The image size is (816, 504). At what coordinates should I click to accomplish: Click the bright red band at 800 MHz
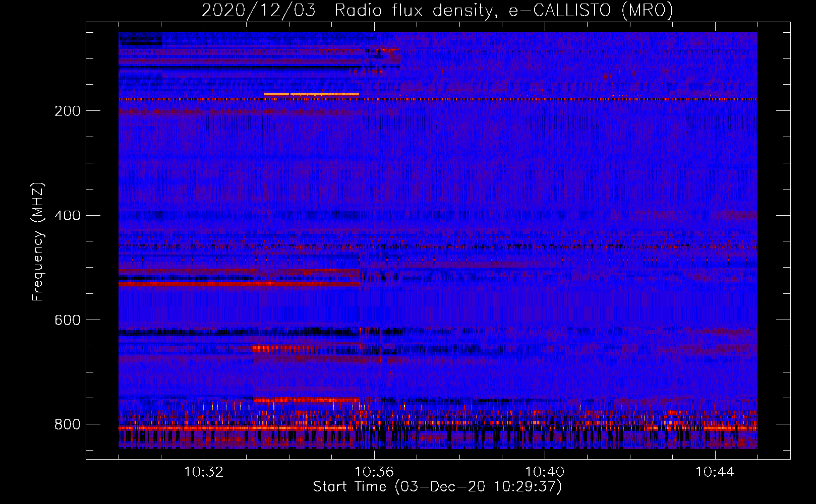click(x=236, y=428)
